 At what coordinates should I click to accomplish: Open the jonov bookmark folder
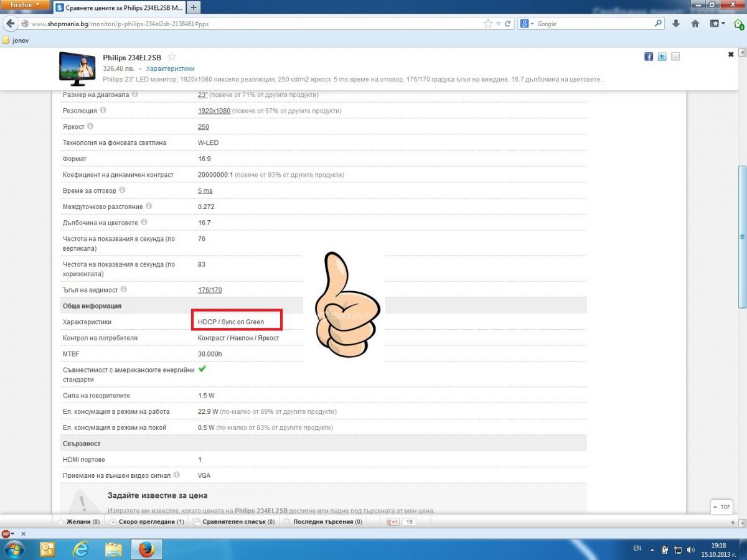[16, 40]
